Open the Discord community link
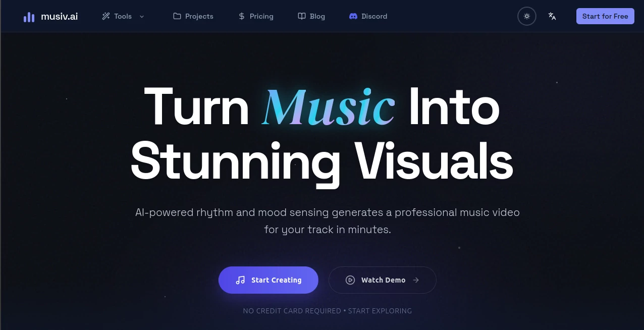The image size is (644, 330). [374, 16]
